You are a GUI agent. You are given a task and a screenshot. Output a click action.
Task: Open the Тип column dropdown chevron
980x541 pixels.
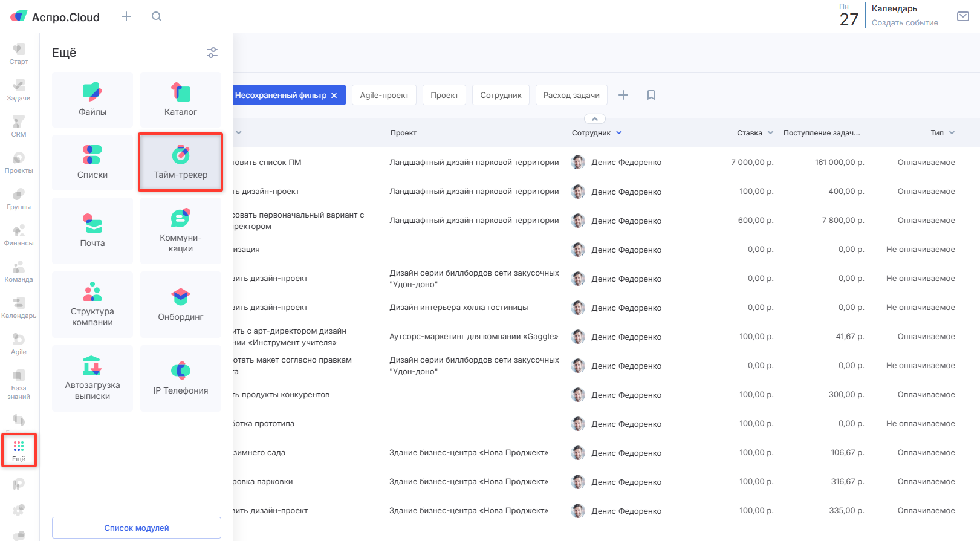tap(952, 133)
